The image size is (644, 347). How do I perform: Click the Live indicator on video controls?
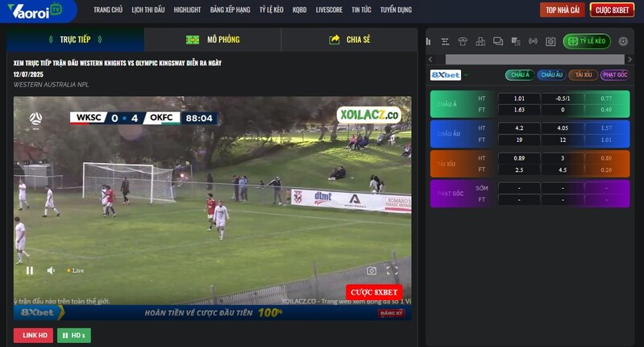[75, 270]
